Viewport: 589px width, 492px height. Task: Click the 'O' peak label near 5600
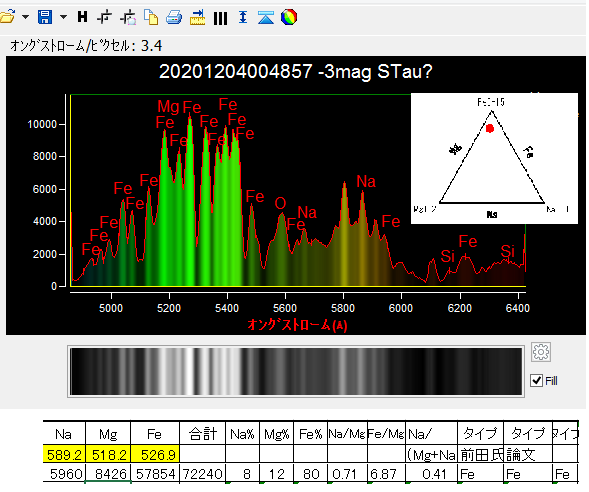[x=280, y=204]
